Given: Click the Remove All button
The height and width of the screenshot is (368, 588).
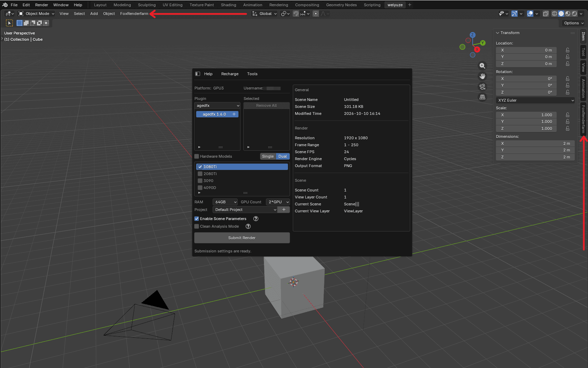Looking at the screenshot, I should (266, 105).
